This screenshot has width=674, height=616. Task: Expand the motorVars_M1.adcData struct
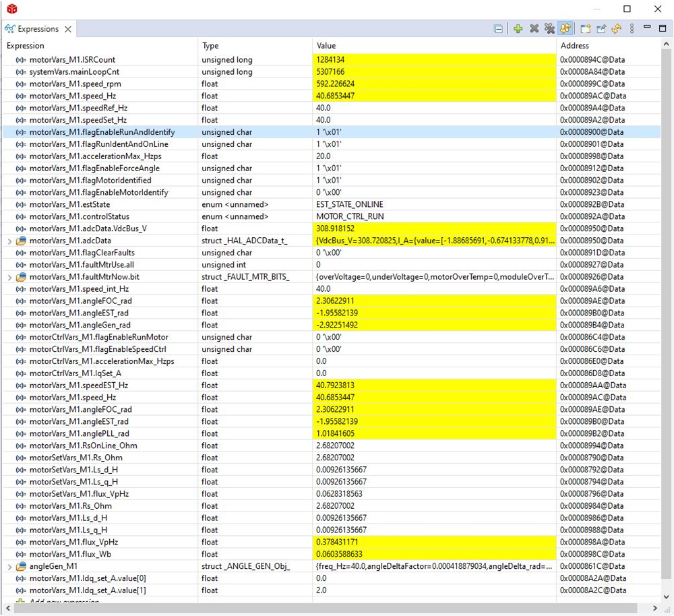click(x=9, y=241)
